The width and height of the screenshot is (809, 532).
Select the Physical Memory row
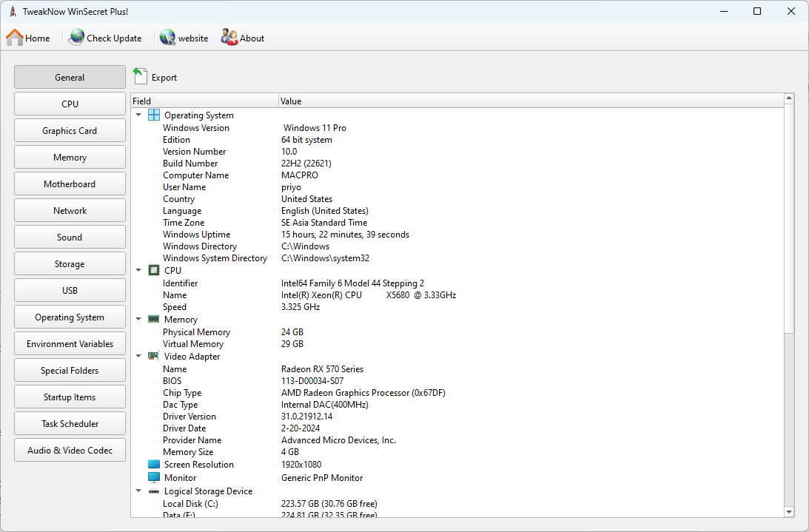pos(457,331)
